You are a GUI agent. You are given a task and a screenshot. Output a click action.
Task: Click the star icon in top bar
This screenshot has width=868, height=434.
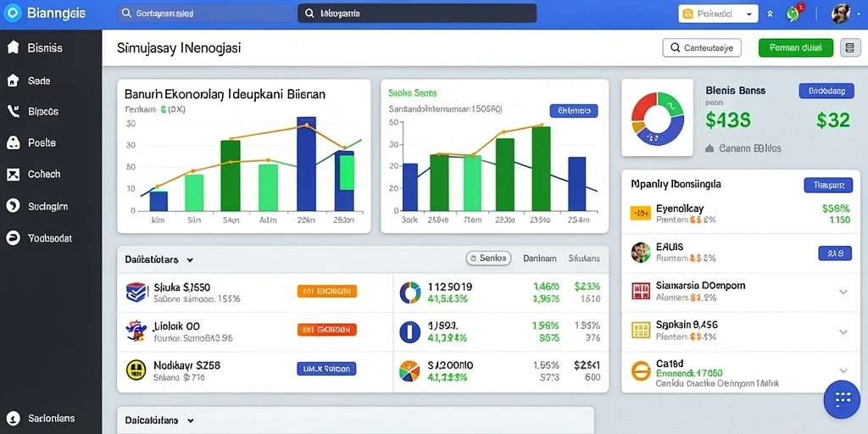(x=770, y=14)
